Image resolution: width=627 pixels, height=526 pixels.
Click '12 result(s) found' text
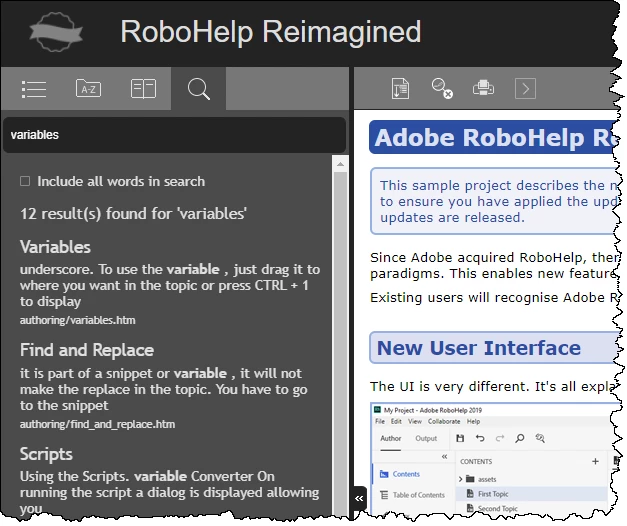coord(133,214)
